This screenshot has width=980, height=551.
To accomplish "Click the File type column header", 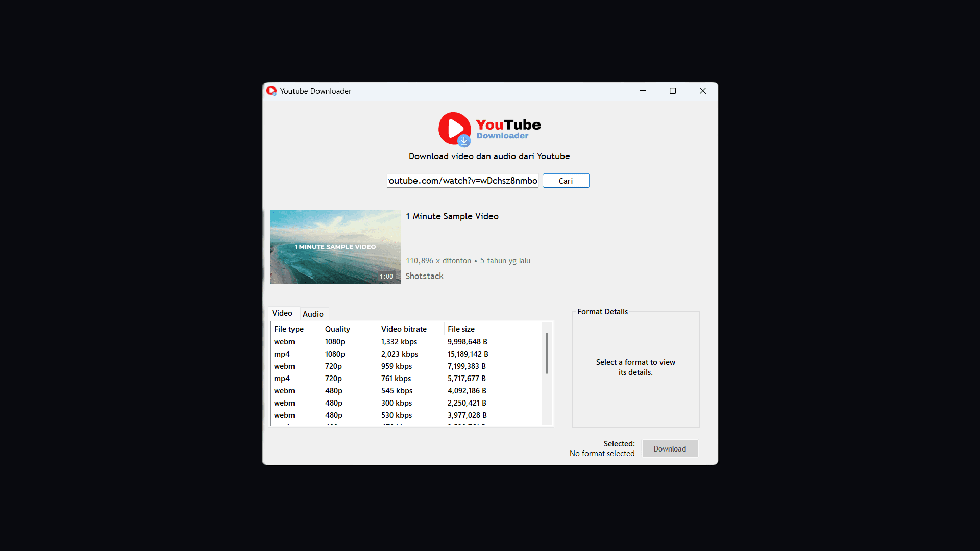I will click(x=296, y=329).
